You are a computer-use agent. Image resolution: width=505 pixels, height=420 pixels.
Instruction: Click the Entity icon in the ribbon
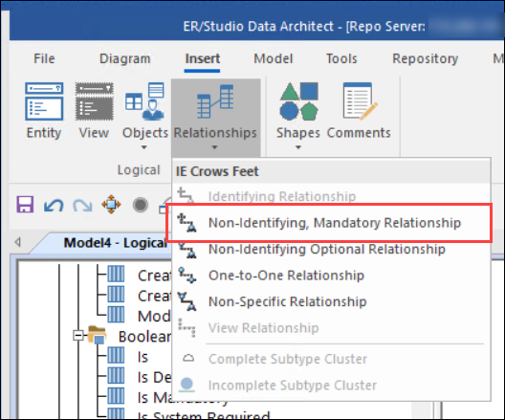pyautogui.click(x=44, y=101)
